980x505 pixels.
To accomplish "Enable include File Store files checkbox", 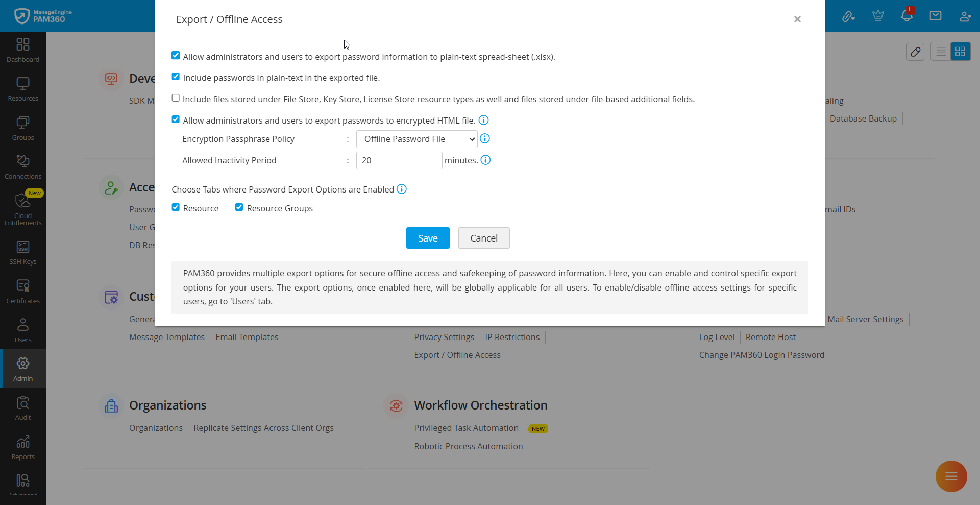I will tap(176, 98).
